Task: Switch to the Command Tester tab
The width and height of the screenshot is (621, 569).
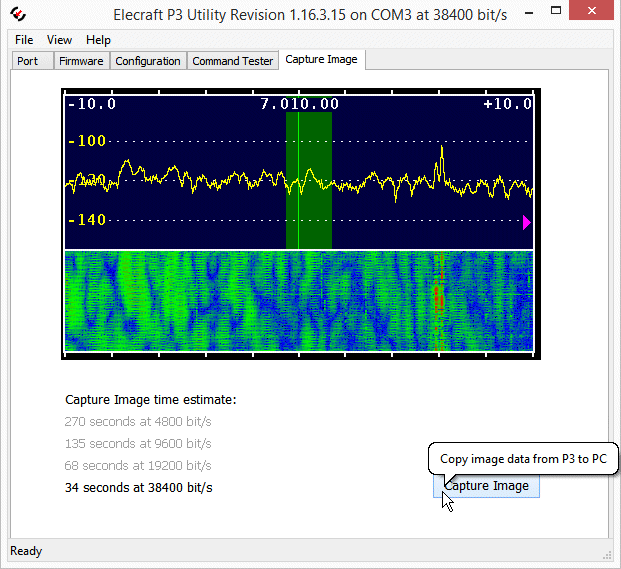Action: 232,61
